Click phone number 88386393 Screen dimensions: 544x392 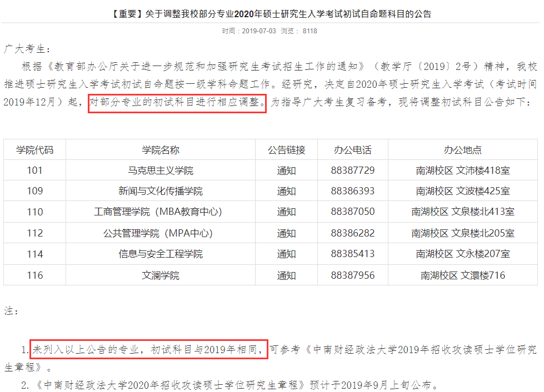(352, 191)
